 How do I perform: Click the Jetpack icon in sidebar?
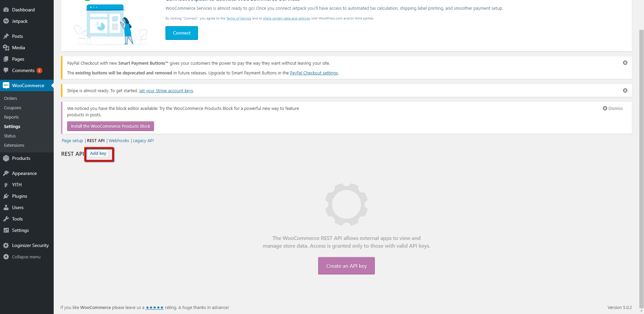click(6, 21)
